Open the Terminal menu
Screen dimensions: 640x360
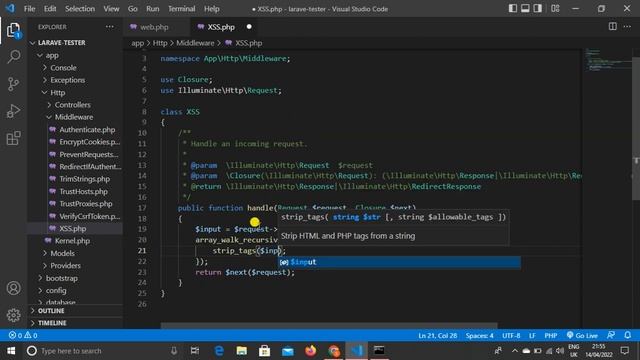(x=182, y=9)
